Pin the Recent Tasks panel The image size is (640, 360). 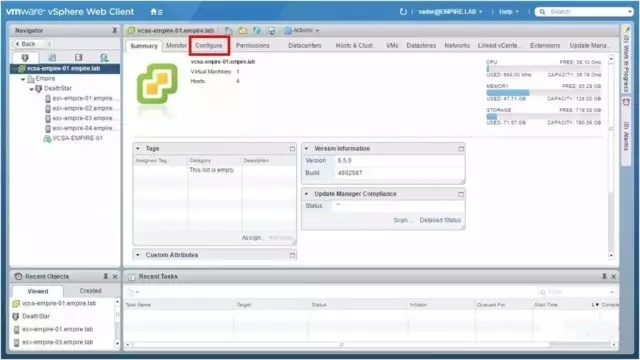[x=604, y=276]
